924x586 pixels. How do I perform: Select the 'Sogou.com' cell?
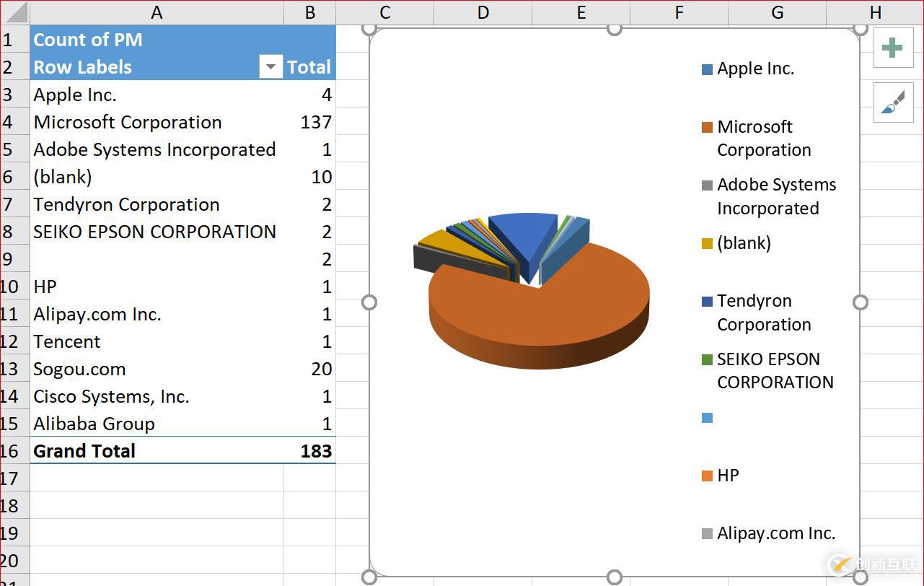157,369
